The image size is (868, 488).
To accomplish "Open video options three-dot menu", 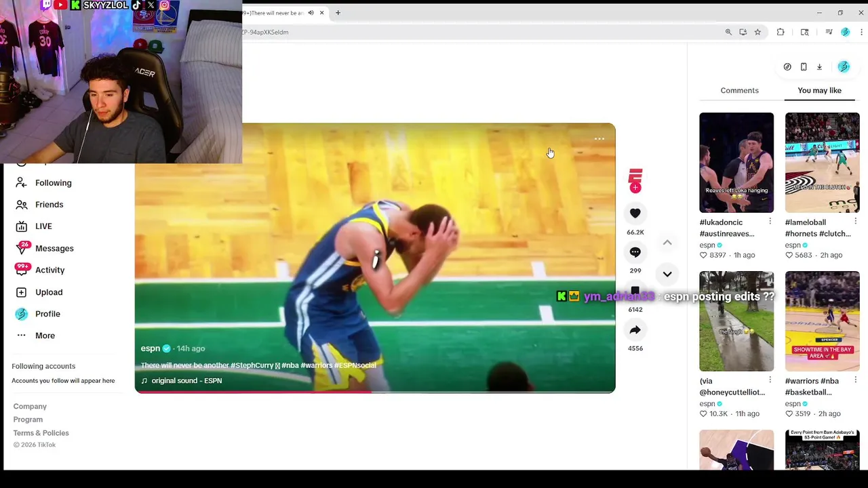I will coord(599,139).
